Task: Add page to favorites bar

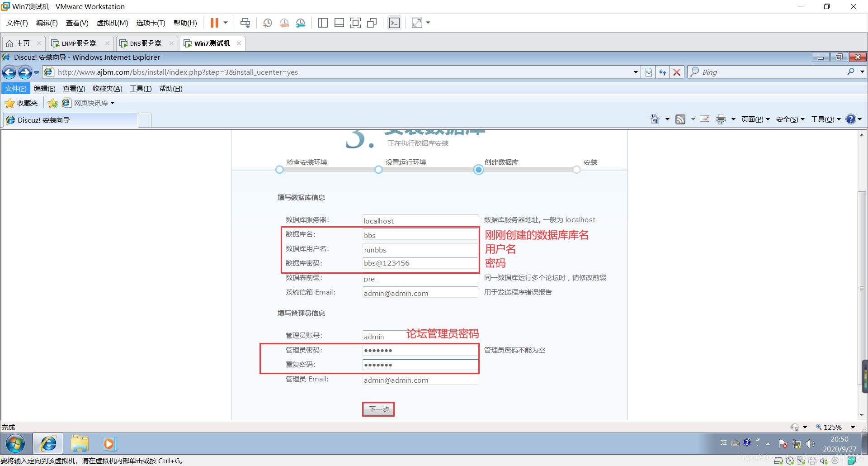Action: pyautogui.click(x=53, y=103)
